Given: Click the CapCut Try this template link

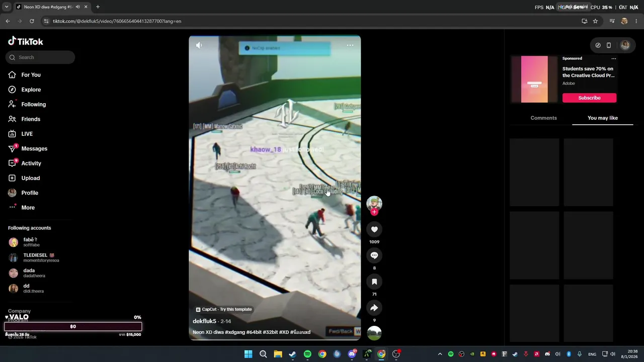Looking at the screenshot, I should click(x=224, y=309).
